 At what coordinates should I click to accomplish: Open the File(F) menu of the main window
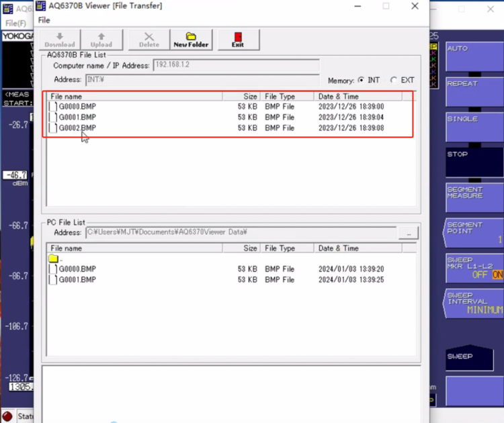pos(15,23)
